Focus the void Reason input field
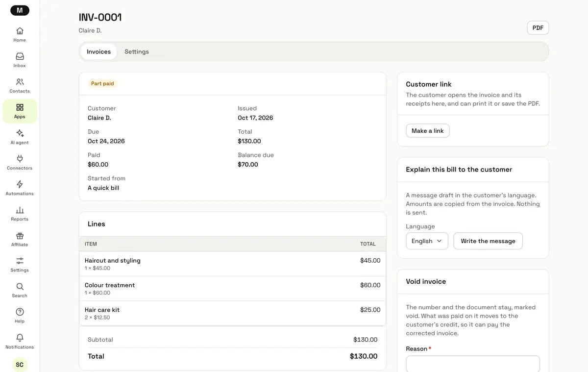The image size is (588, 372). [473, 364]
